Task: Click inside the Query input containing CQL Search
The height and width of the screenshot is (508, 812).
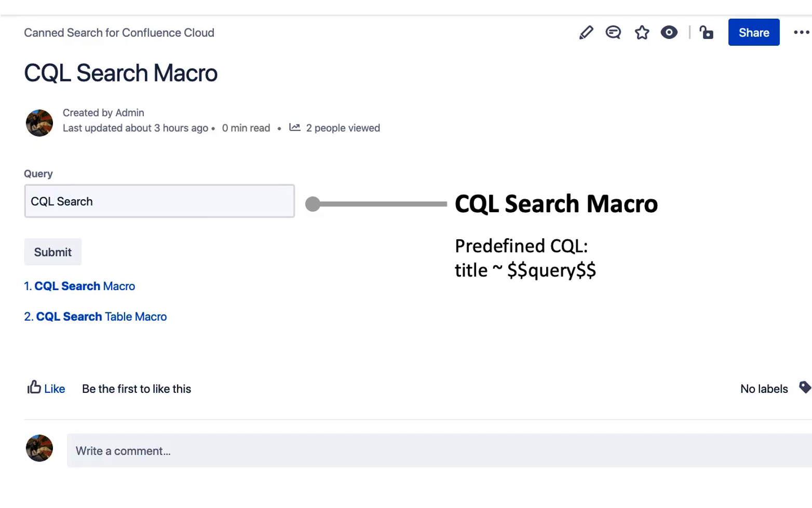Action: pos(159,201)
